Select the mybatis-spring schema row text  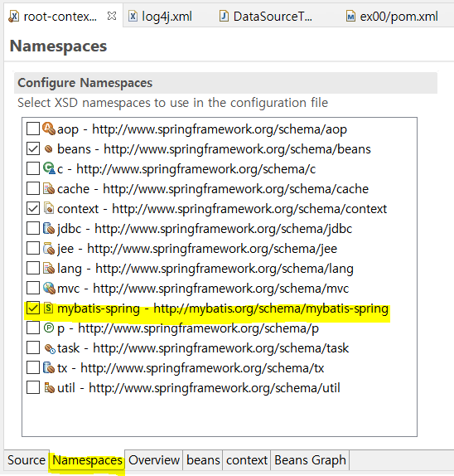point(223,308)
